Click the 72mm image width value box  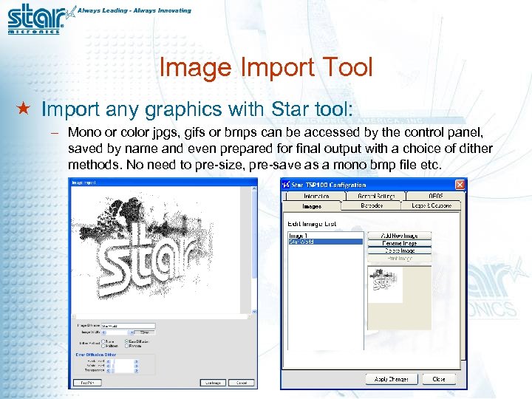pos(144,332)
